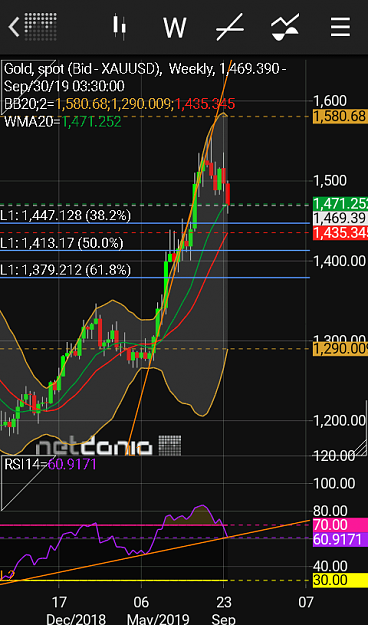
Task: Tap the 1,580.68 upper band price tag
Action: click(340, 116)
